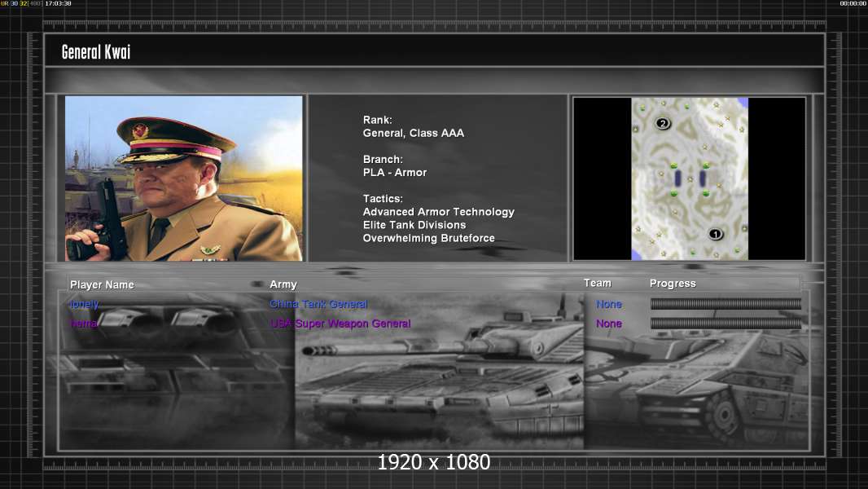The image size is (868, 489).
Task: Select player name 'lonely'
Action: click(x=84, y=304)
